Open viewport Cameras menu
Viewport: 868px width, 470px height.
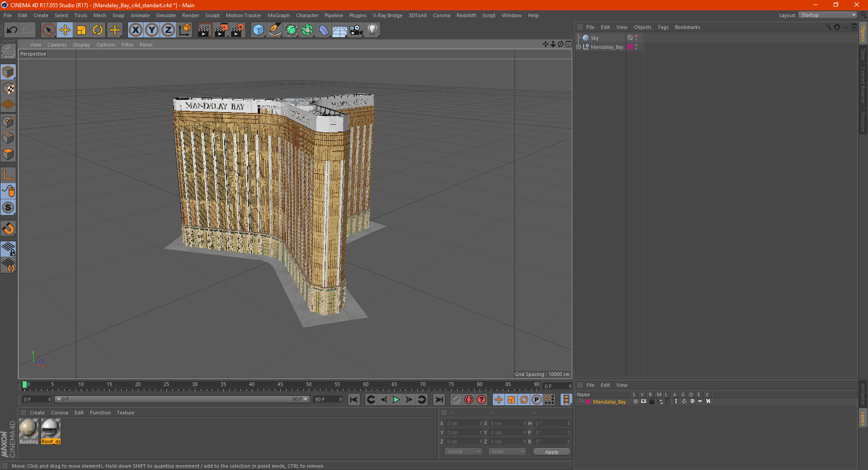click(57, 45)
